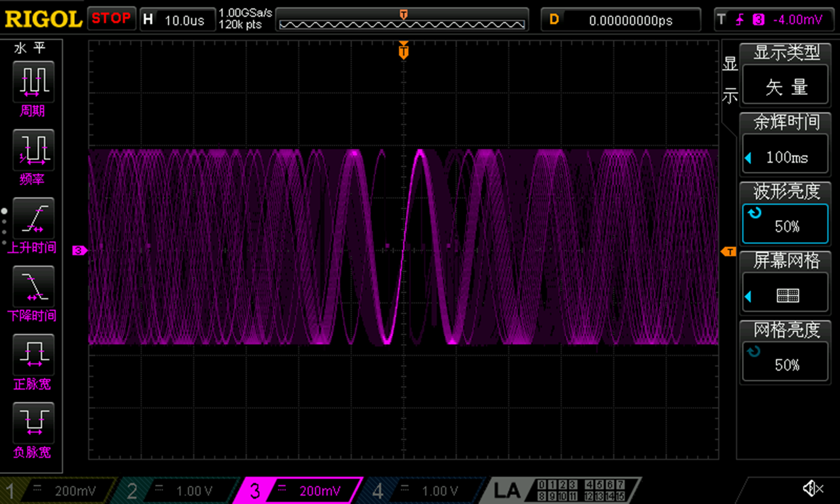Click the muted speaker sound icon
The width and height of the screenshot is (840, 504).
pos(812,488)
